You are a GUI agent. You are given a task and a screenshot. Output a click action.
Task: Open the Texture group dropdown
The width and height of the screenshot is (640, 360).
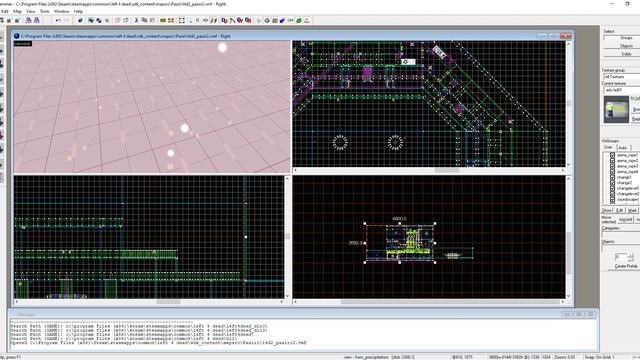pyautogui.click(x=622, y=77)
